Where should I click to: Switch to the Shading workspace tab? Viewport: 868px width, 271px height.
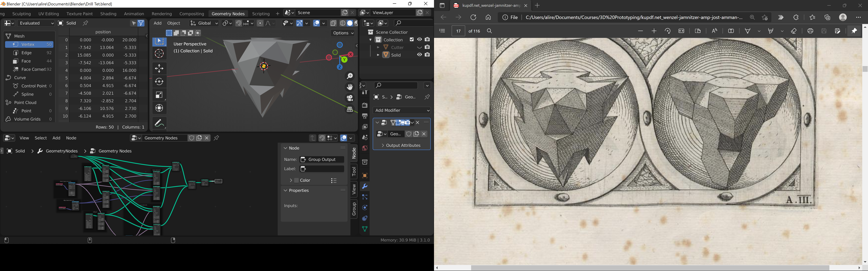(x=108, y=14)
